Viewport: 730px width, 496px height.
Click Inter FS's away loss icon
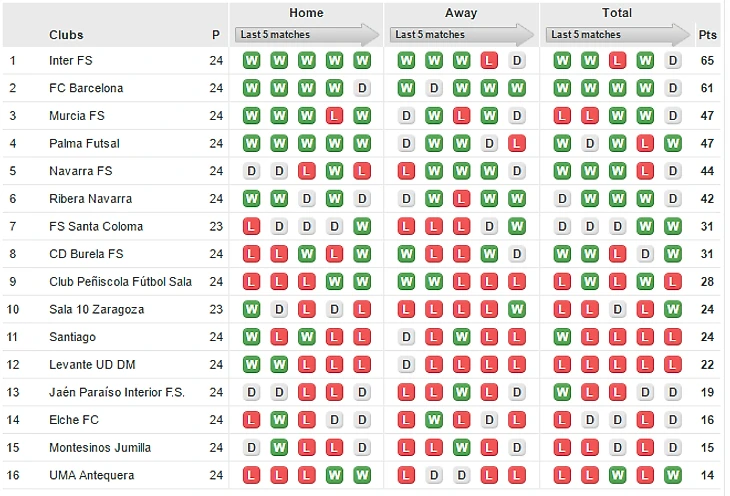click(x=489, y=61)
